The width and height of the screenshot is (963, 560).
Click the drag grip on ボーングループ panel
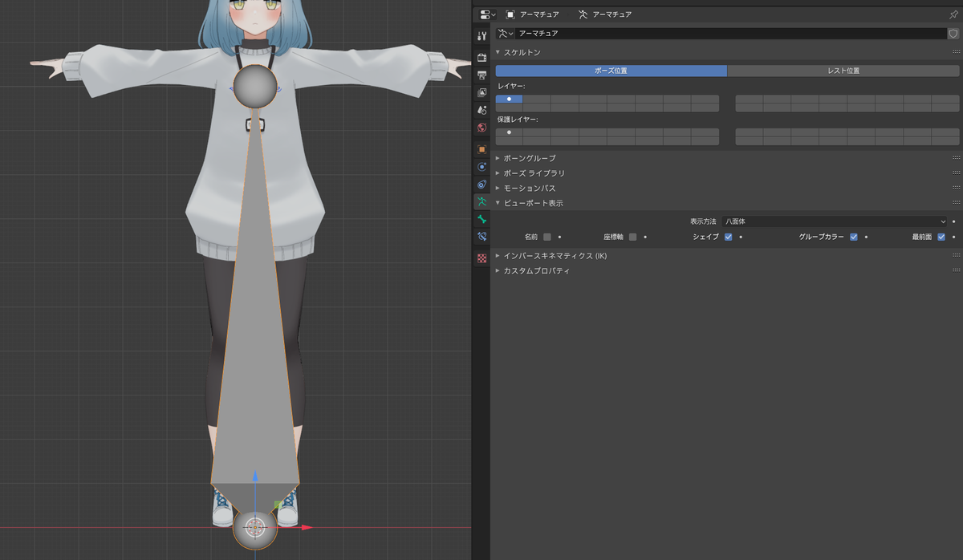[956, 158]
